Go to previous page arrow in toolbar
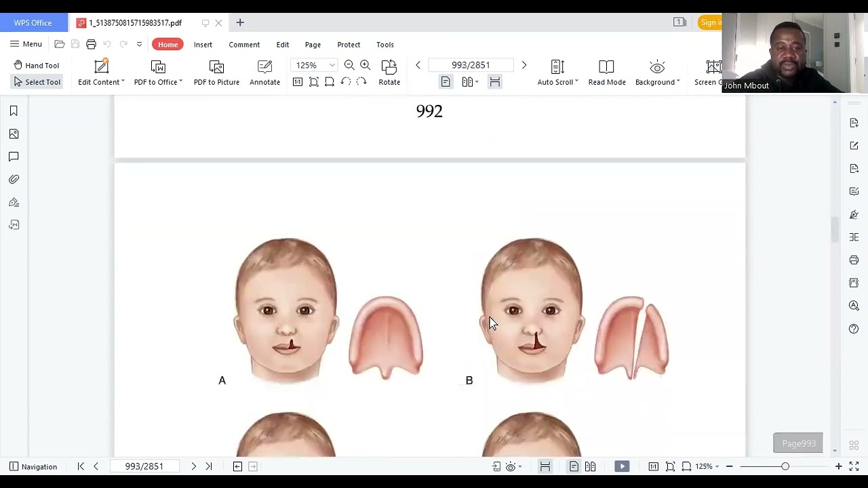Screen dimensions: 868x488 pos(418,65)
